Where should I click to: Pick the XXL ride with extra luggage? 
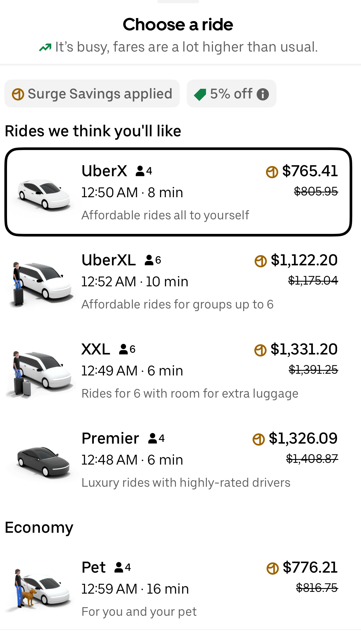click(x=178, y=370)
